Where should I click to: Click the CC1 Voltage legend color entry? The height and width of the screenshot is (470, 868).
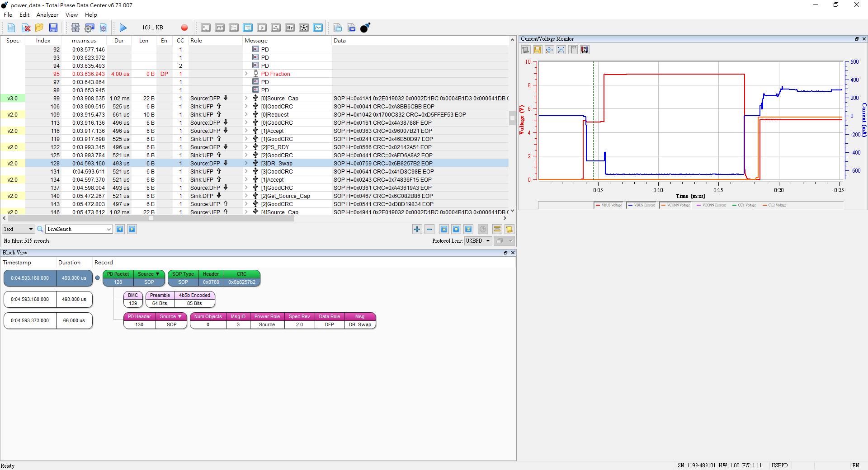click(x=744, y=205)
